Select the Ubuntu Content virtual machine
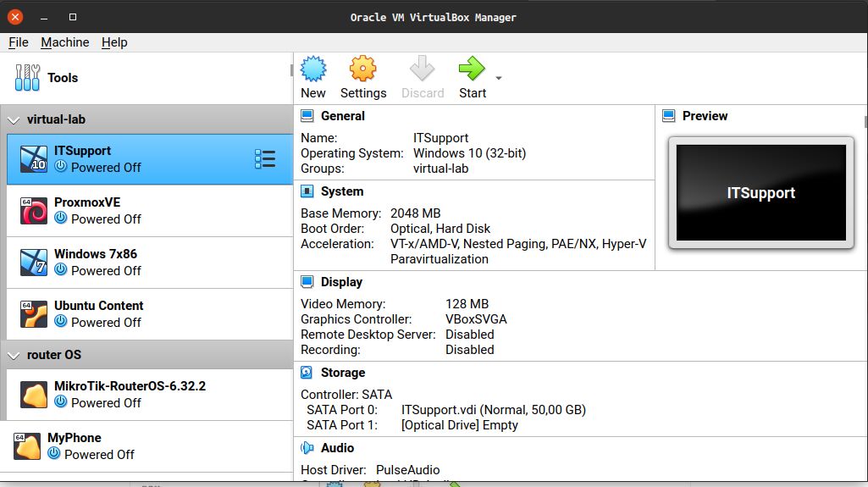 click(149, 313)
